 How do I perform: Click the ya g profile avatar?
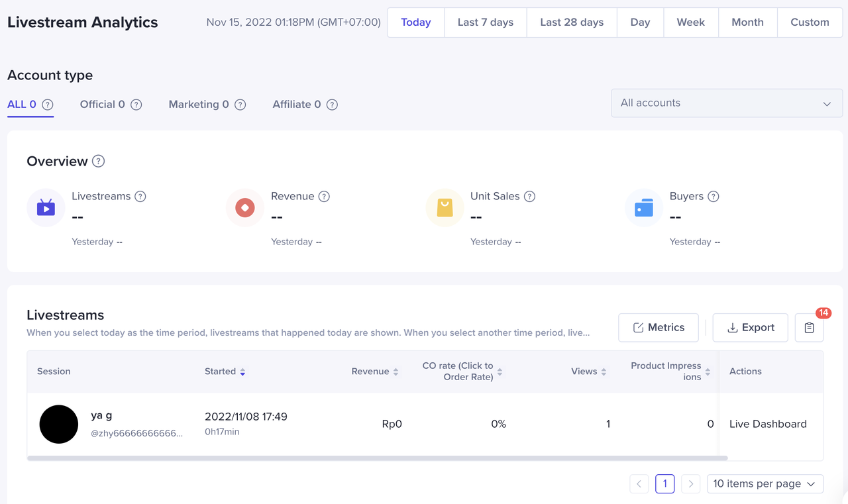pyautogui.click(x=59, y=425)
